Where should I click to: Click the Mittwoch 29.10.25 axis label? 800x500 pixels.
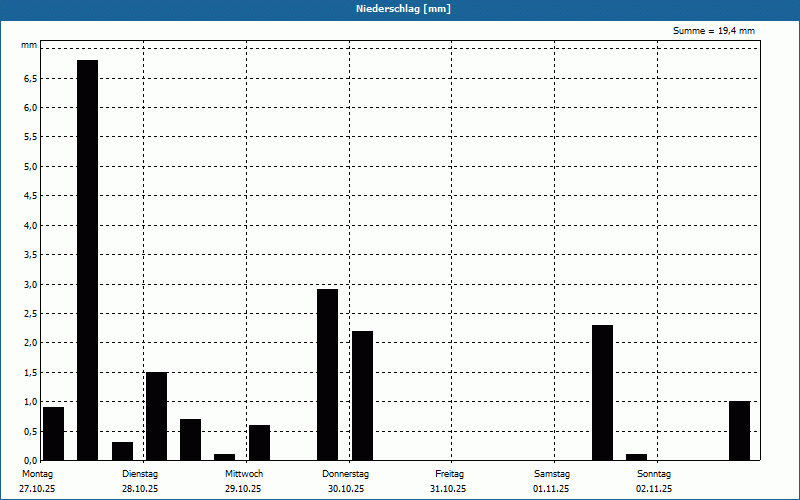[243, 481]
